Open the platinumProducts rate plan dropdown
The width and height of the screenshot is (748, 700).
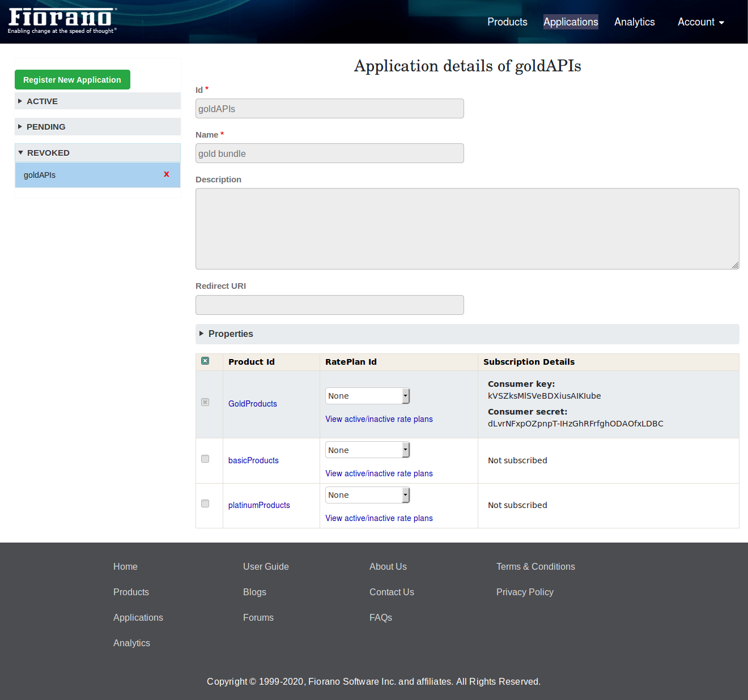(367, 495)
